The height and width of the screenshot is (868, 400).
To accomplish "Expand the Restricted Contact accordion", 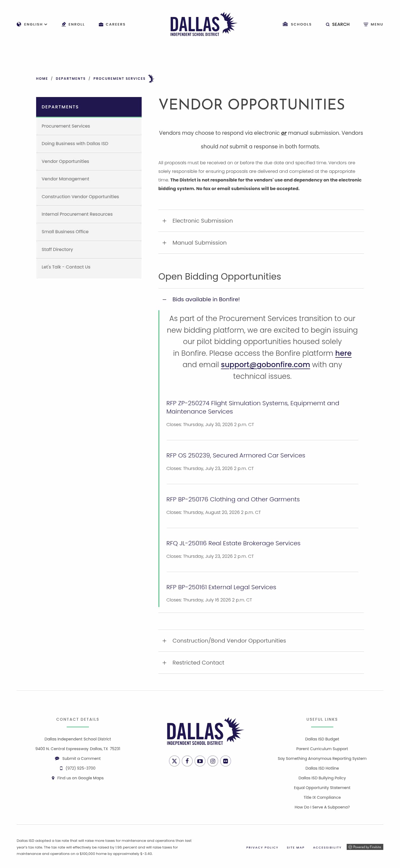I will (x=261, y=662).
